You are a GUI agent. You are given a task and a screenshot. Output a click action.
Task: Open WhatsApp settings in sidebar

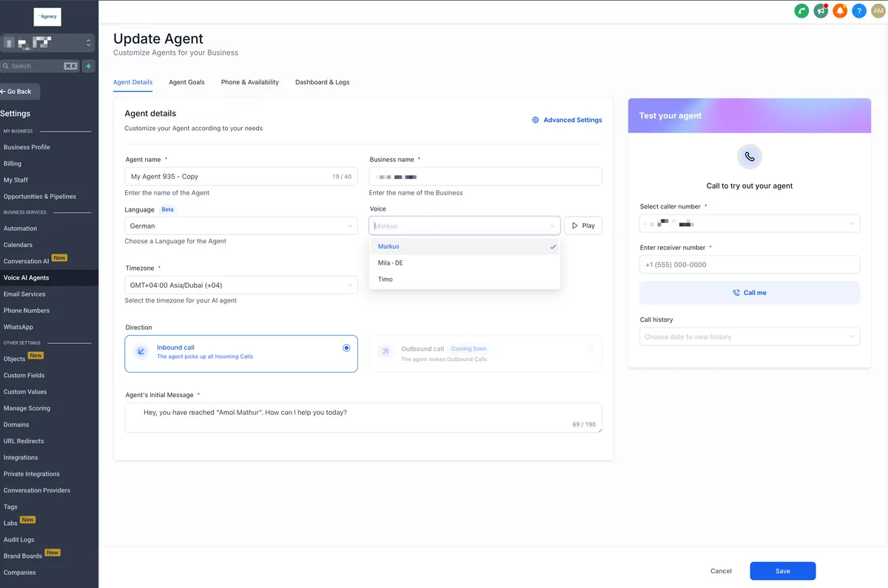coord(18,327)
